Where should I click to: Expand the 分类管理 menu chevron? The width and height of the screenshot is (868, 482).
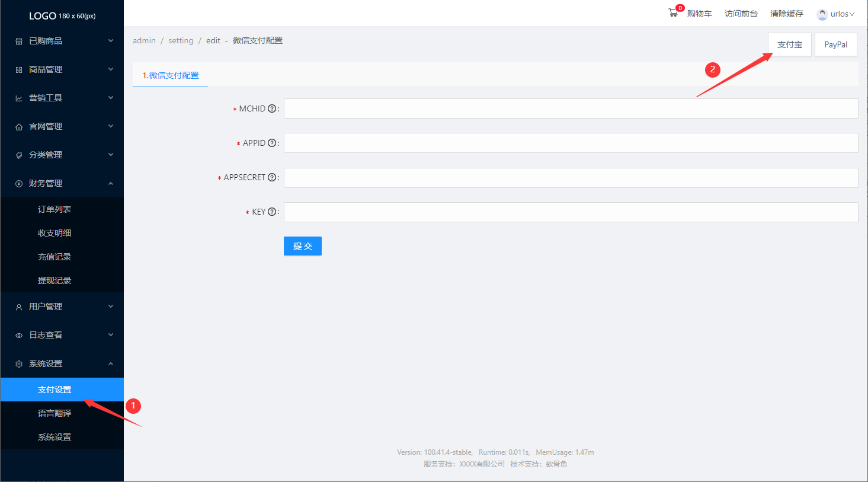111,155
